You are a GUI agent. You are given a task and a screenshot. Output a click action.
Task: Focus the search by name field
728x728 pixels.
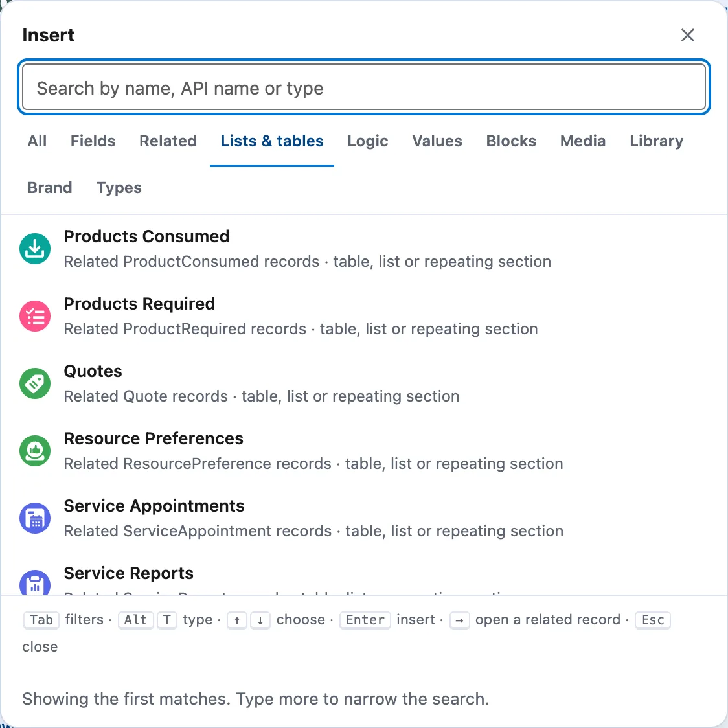(x=364, y=87)
